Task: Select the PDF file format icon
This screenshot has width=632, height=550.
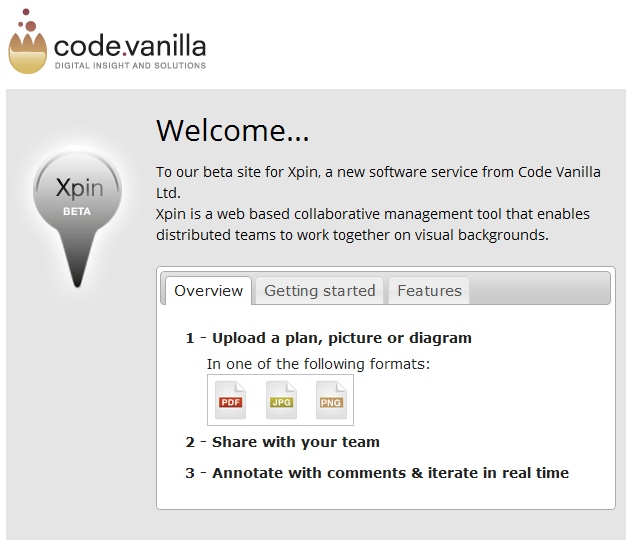Action: [x=231, y=400]
